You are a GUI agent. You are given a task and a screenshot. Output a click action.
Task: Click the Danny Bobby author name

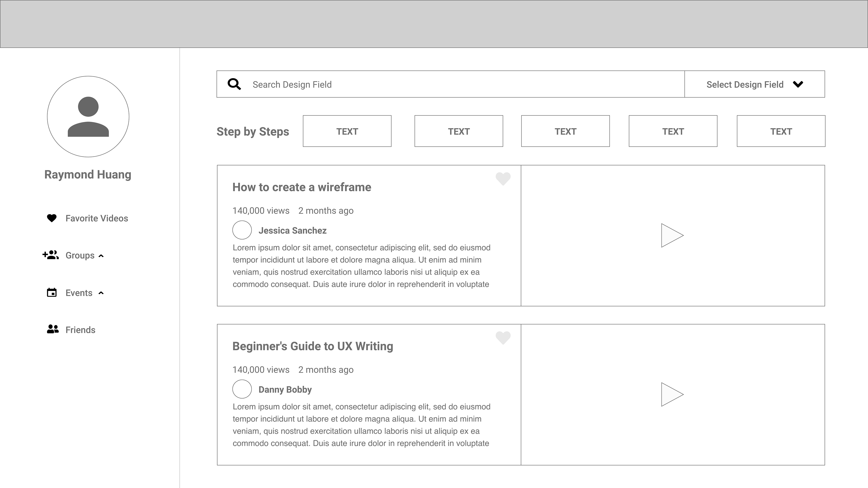coord(285,390)
